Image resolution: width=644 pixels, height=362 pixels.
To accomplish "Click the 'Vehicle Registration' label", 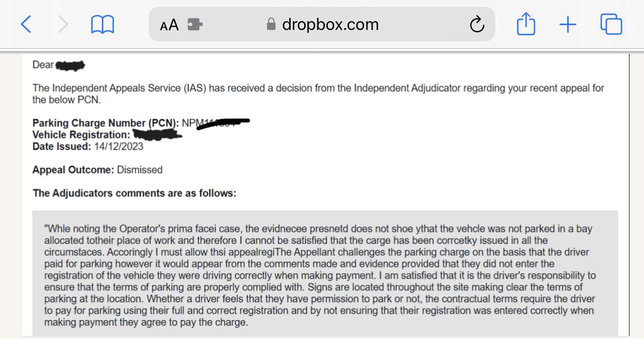I will pyautogui.click(x=81, y=135).
